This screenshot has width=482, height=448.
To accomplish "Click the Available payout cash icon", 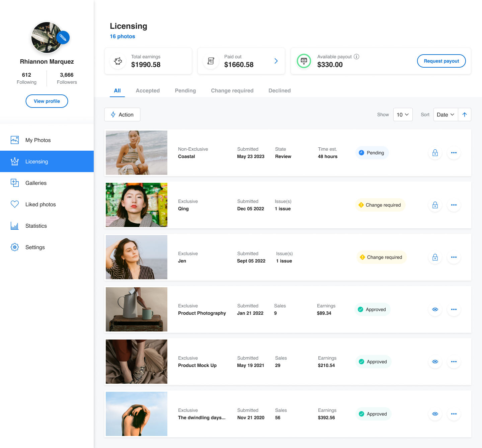I will 304,61.
